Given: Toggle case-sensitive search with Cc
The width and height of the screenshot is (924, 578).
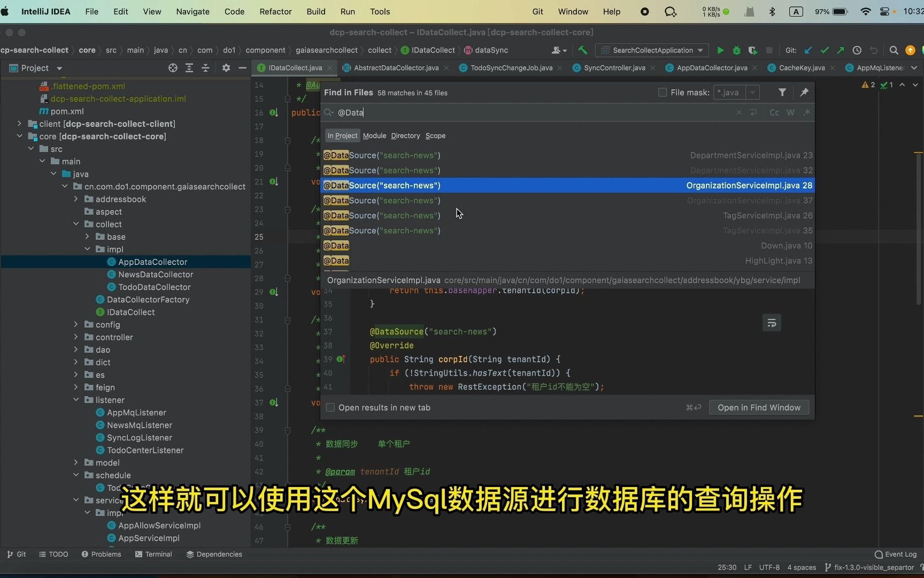Looking at the screenshot, I should pos(774,112).
